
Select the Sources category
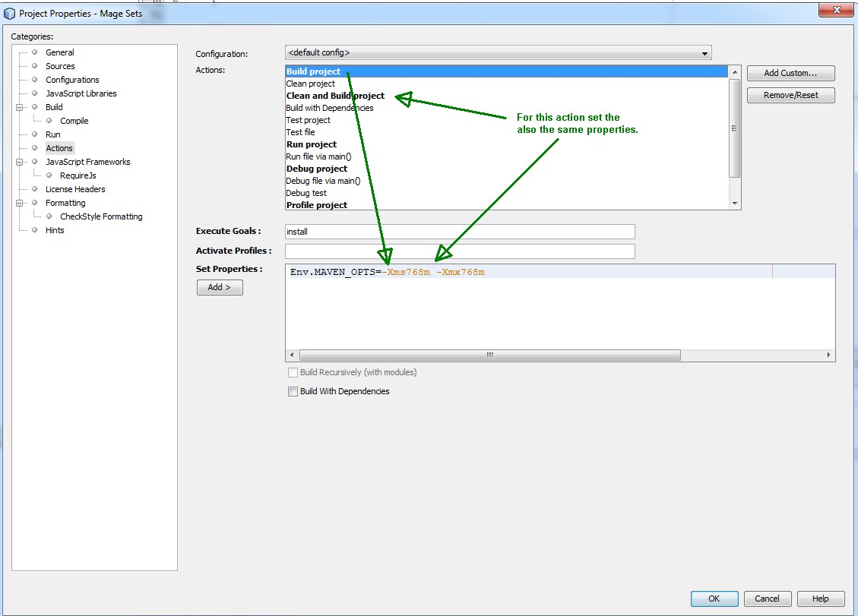(x=60, y=66)
